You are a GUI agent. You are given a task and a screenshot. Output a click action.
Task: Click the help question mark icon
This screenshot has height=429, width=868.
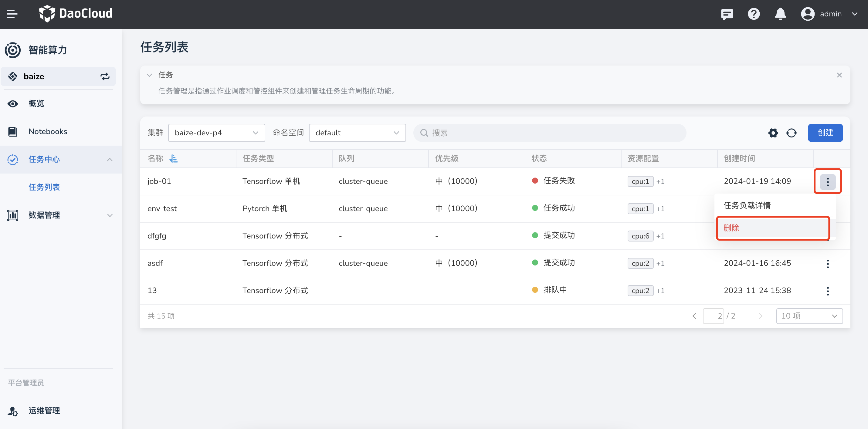[x=754, y=14]
